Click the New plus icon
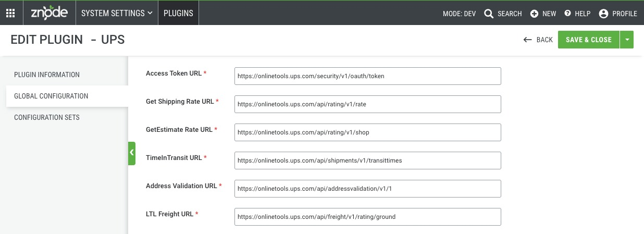This screenshot has width=644, height=234. point(534,14)
